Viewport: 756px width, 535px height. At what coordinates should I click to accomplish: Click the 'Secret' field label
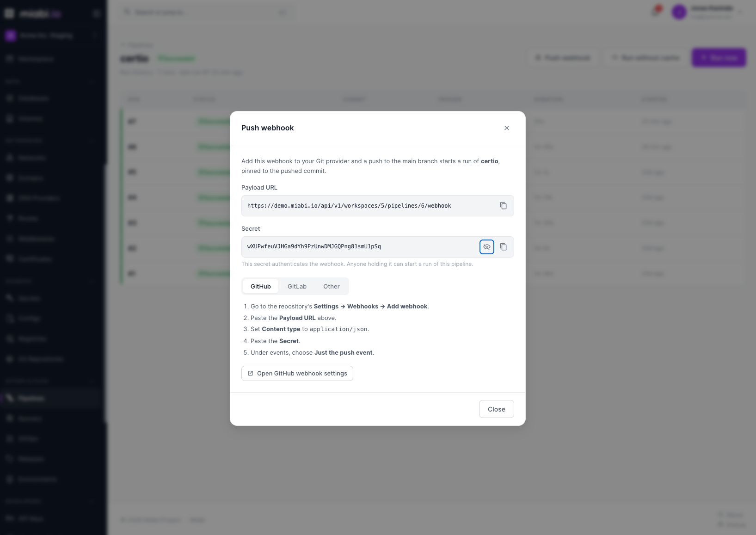click(x=251, y=229)
